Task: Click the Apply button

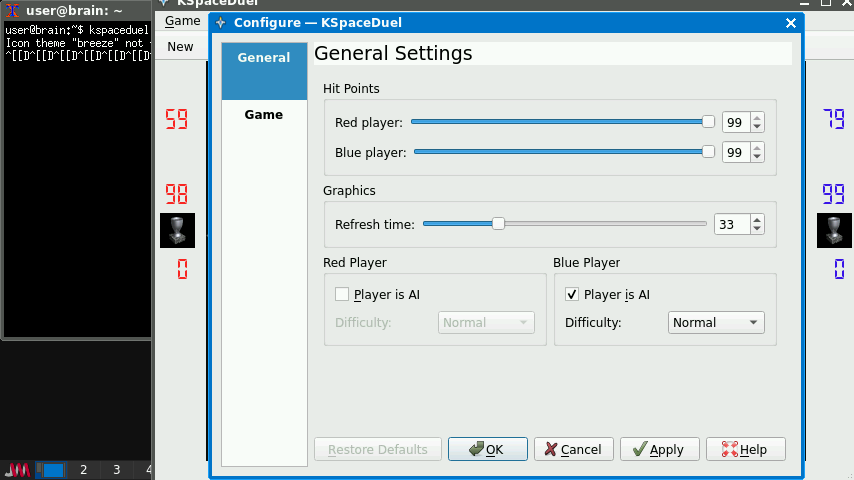Action: coord(659,449)
